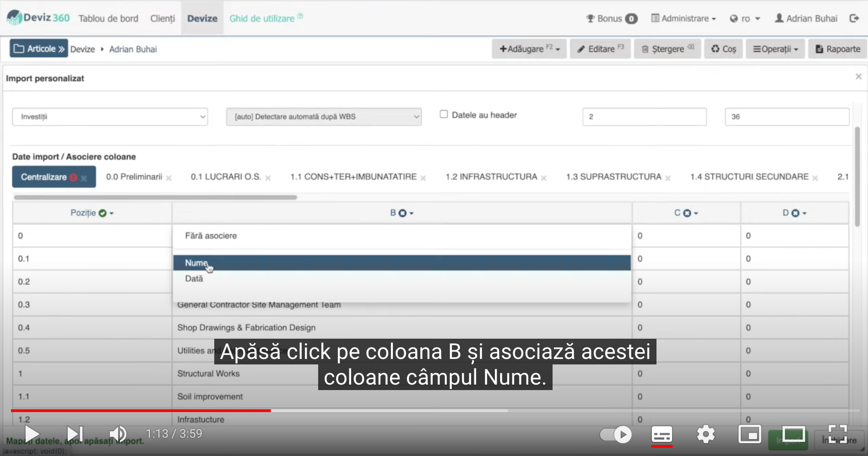This screenshot has width=868, height=456.
Task: Enable theater mode view
Action: pyautogui.click(x=793, y=434)
